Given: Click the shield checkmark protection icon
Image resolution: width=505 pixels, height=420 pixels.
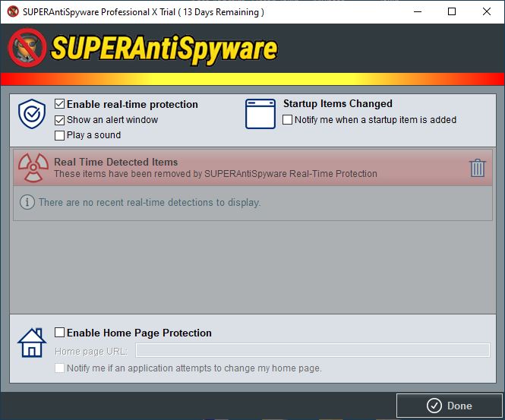Looking at the screenshot, I should pos(32,114).
